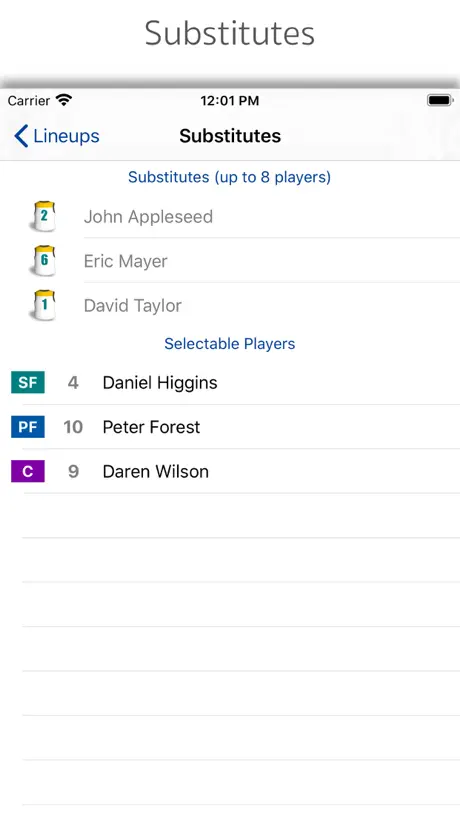Image resolution: width=460 pixels, height=818 pixels.
Task: Tap the number 2 jersey icon
Action: click(x=43, y=216)
